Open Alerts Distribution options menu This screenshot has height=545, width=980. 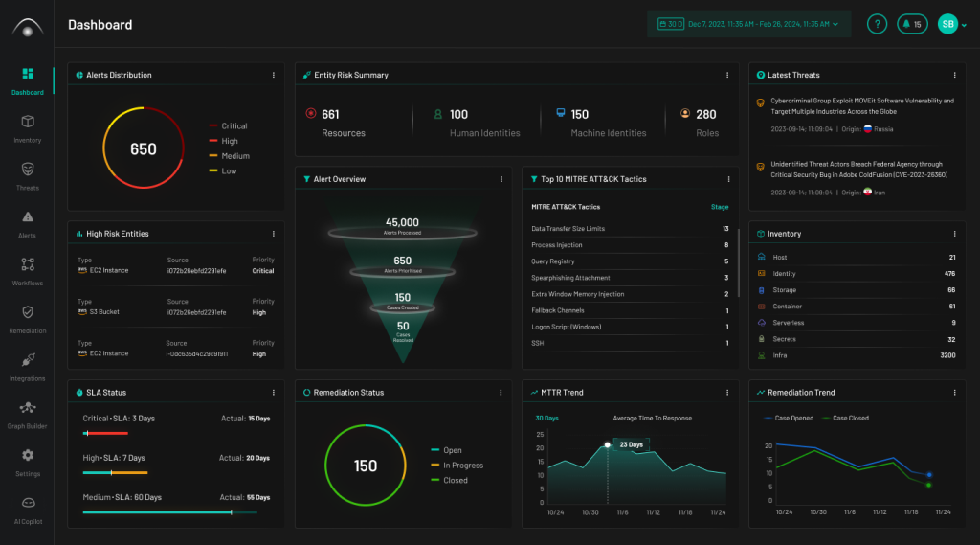[273, 75]
